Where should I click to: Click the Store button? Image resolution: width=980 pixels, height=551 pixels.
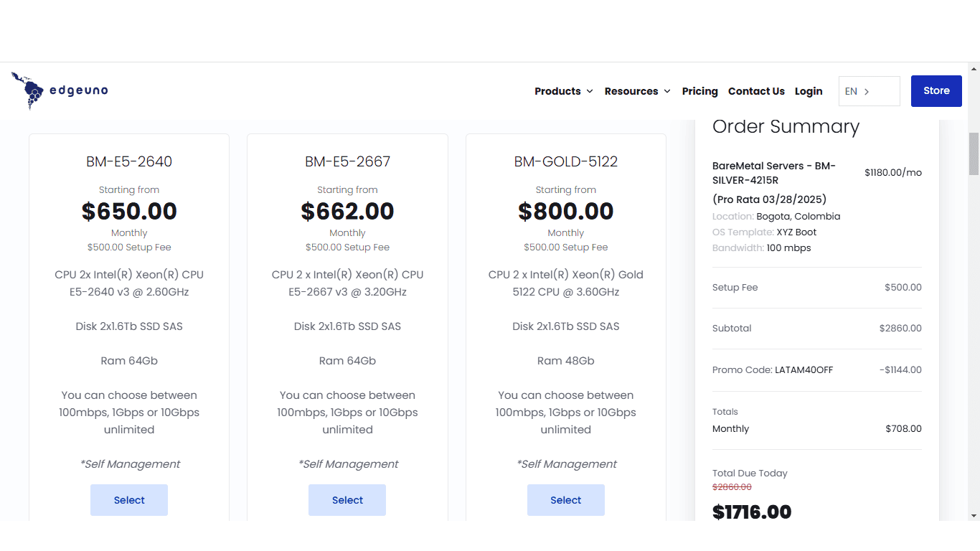click(x=936, y=91)
